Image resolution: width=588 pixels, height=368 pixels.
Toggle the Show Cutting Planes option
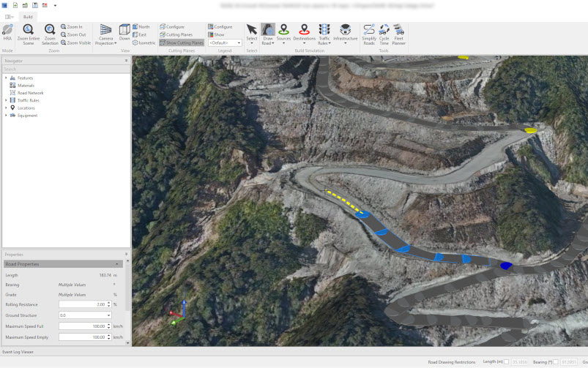[x=182, y=42]
